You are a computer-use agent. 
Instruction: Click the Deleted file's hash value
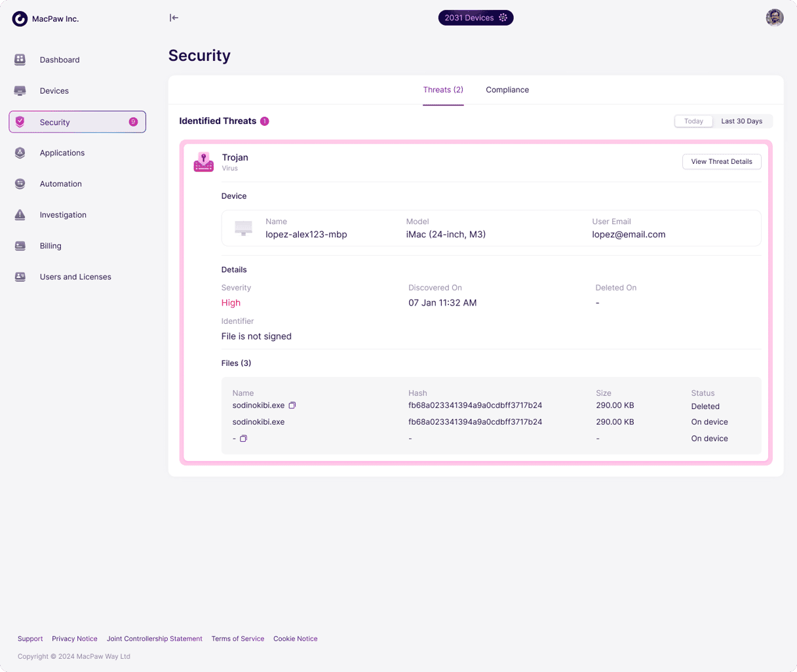[475, 405]
